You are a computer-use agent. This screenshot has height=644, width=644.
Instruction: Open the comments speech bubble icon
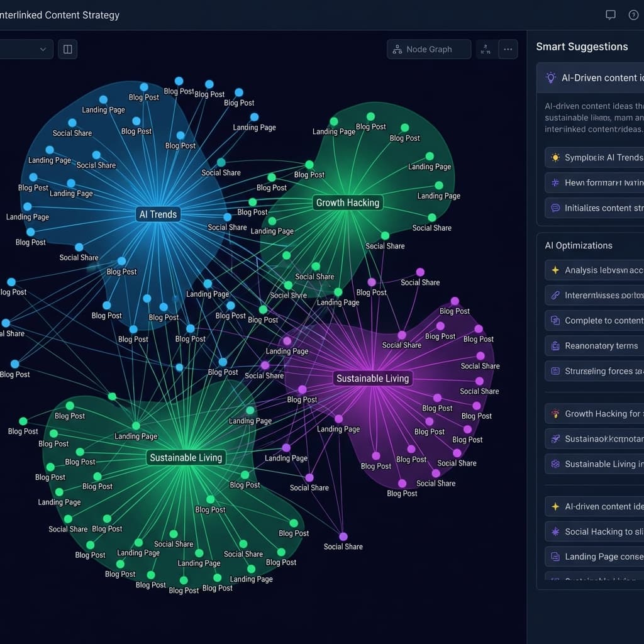pos(610,15)
